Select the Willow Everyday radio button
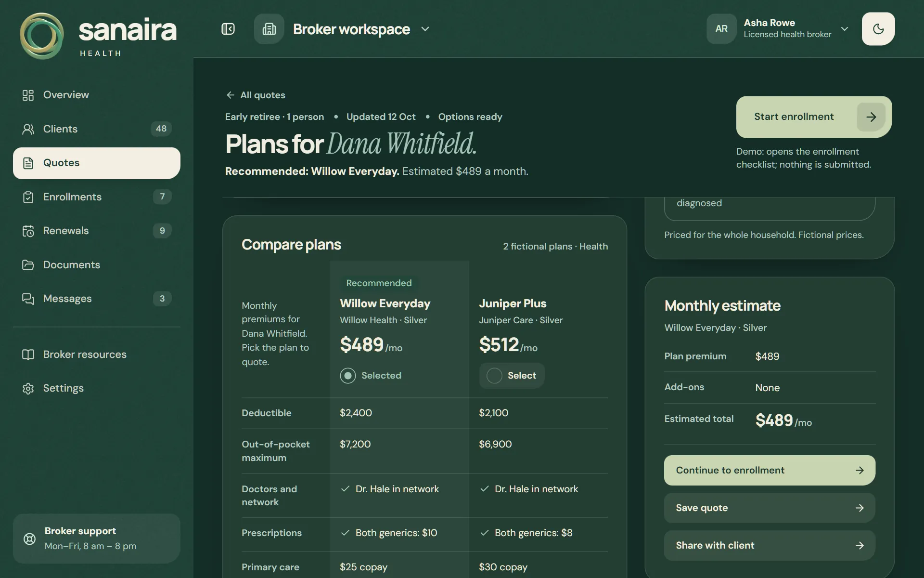 click(348, 375)
